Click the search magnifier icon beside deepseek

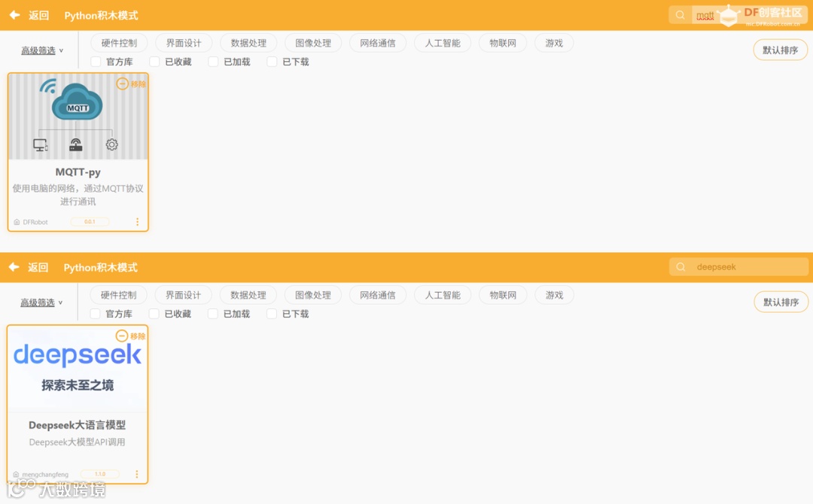681,267
